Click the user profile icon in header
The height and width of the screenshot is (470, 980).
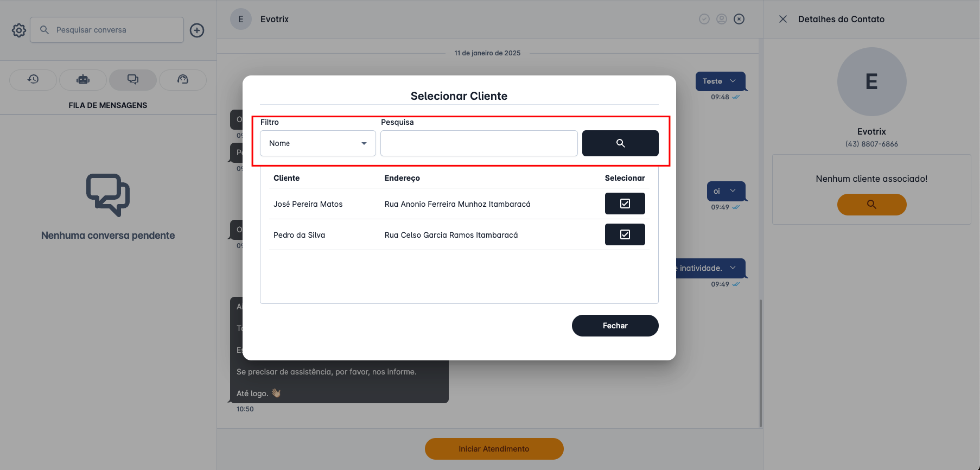coord(722,19)
